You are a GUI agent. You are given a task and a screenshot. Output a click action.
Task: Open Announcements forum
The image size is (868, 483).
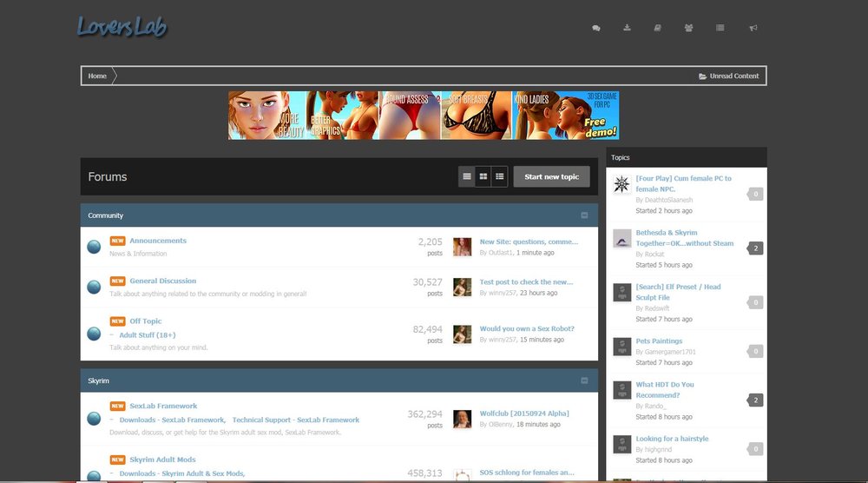(158, 241)
